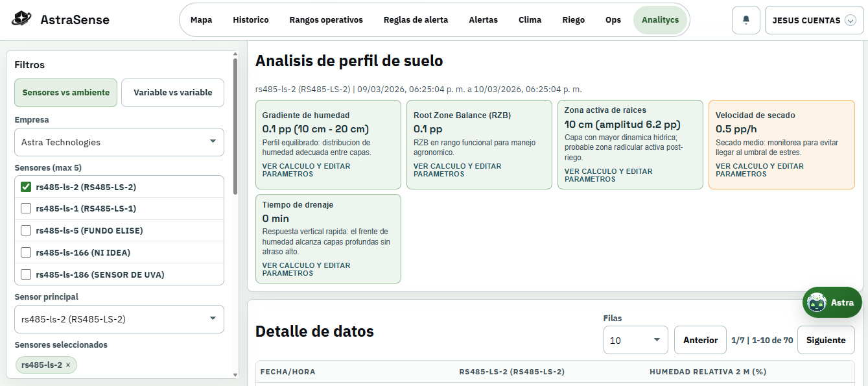Uncheck the rs485-ls-2 (RS485-LS-2) sensor
The image size is (868, 386).
click(25, 187)
